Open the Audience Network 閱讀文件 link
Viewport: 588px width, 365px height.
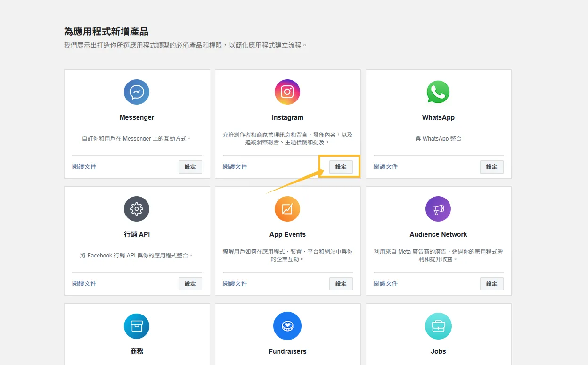pos(385,283)
